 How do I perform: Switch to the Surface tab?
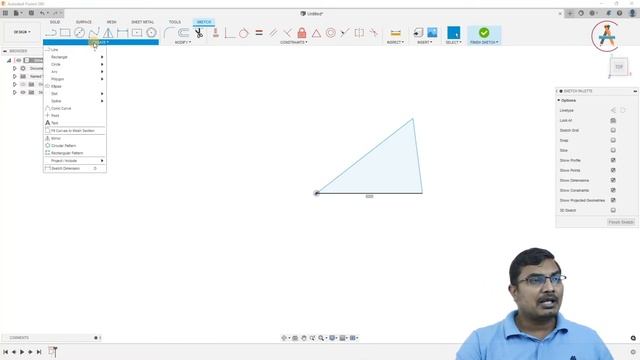point(84,22)
